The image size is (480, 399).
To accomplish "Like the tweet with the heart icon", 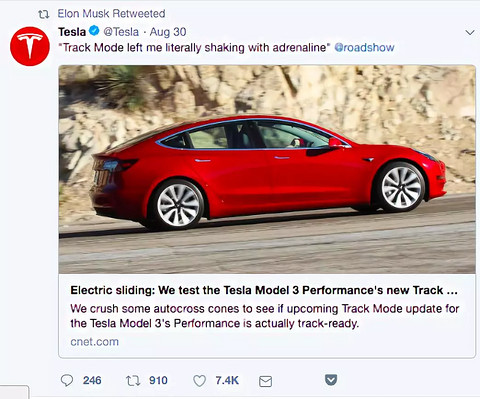I will point(199,381).
